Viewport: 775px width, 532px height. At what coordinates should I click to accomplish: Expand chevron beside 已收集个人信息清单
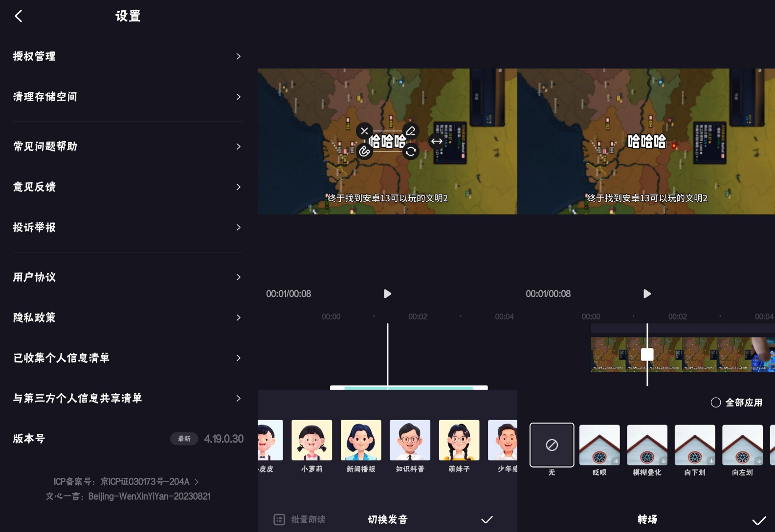[x=239, y=358]
